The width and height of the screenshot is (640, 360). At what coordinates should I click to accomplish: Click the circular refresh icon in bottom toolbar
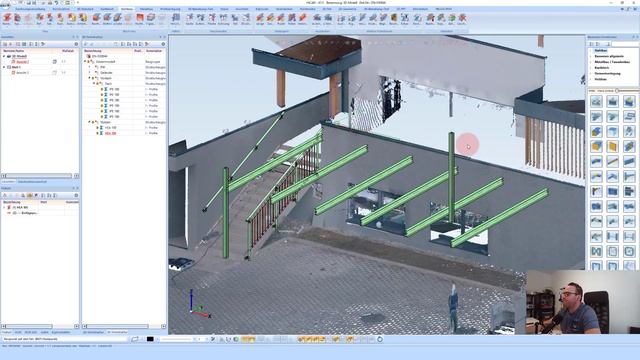pos(380,339)
